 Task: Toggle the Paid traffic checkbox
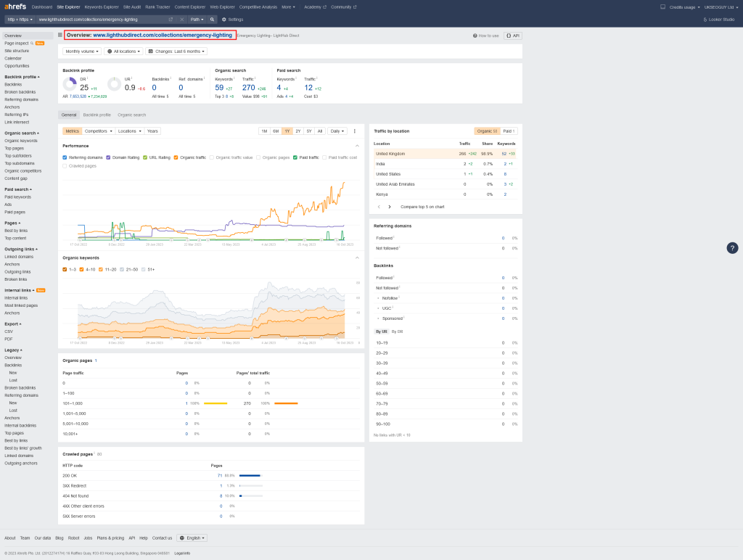[295, 157]
